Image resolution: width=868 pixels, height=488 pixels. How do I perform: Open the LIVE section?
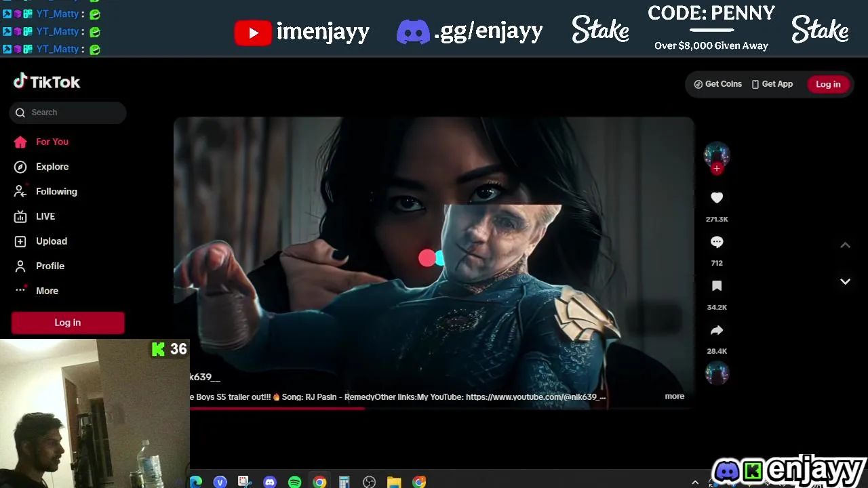pyautogui.click(x=35, y=216)
